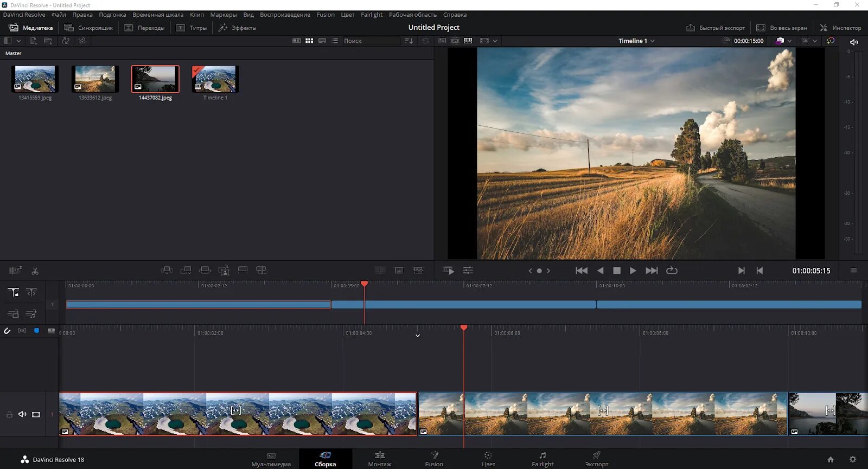868x469 pixels.
Task: Open the Fusion menu in the menu bar
Action: [325, 15]
